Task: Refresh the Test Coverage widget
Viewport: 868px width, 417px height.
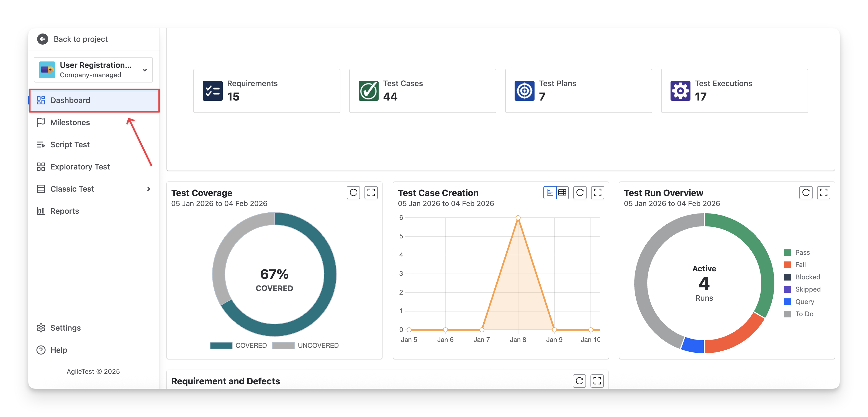Action: click(x=353, y=193)
